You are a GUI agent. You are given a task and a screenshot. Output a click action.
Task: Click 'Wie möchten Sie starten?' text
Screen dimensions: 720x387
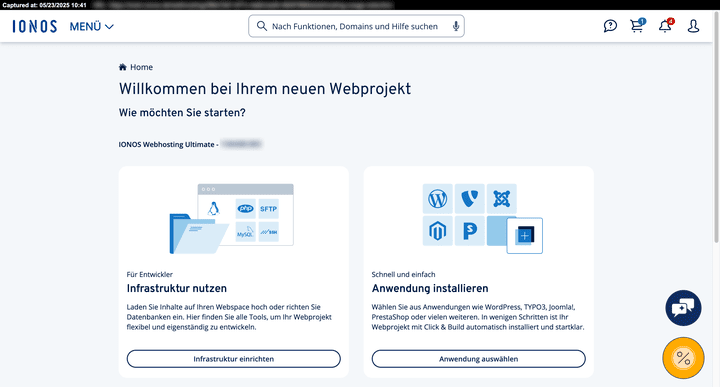[x=182, y=112]
